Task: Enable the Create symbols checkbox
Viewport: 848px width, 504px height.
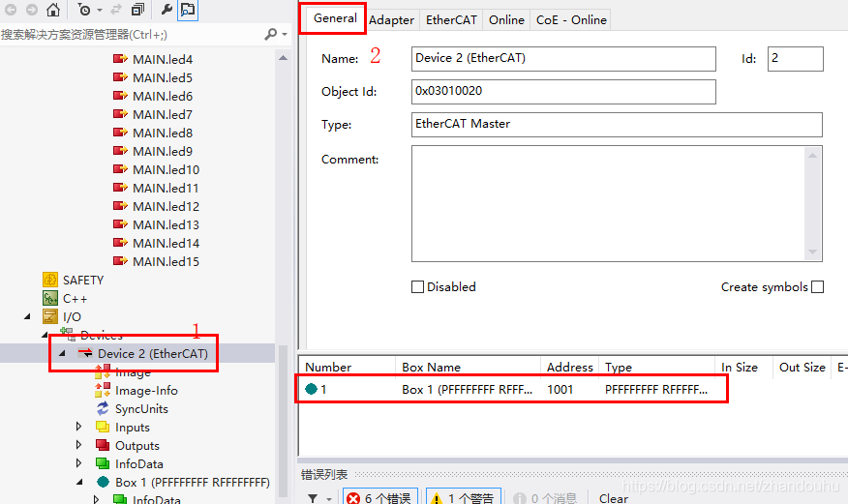Action: [x=818, y=287]
